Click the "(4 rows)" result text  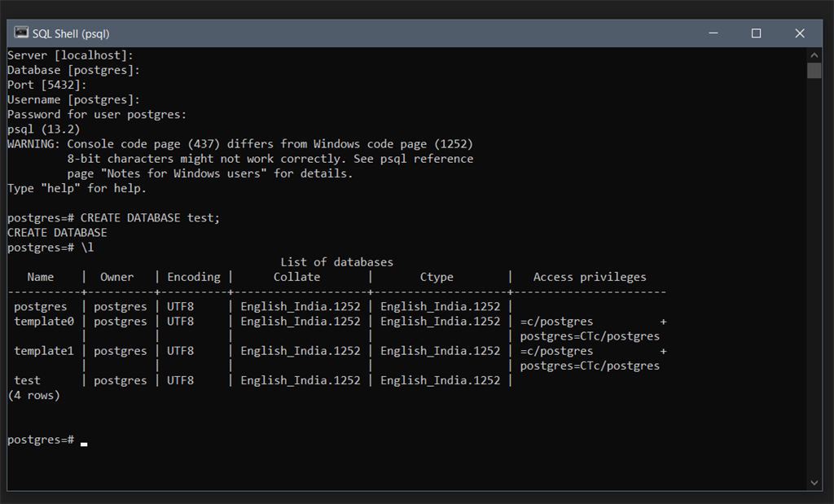(x=33, y=395)
